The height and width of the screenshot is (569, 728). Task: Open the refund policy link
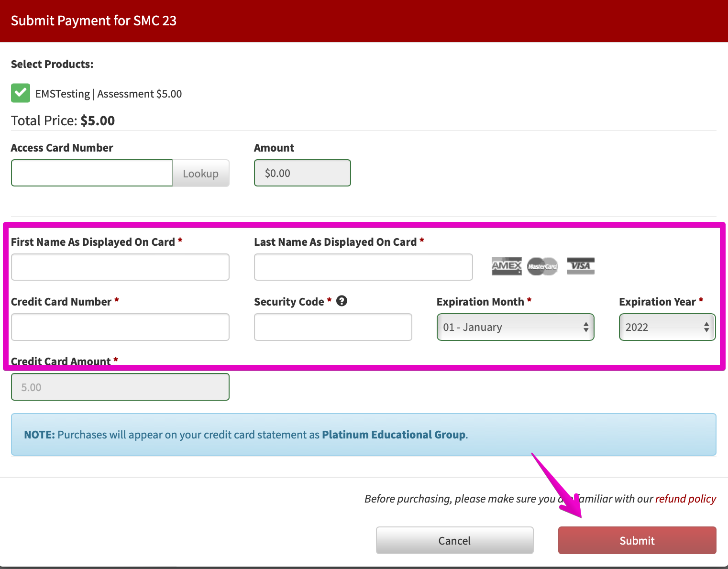point(685,499)
